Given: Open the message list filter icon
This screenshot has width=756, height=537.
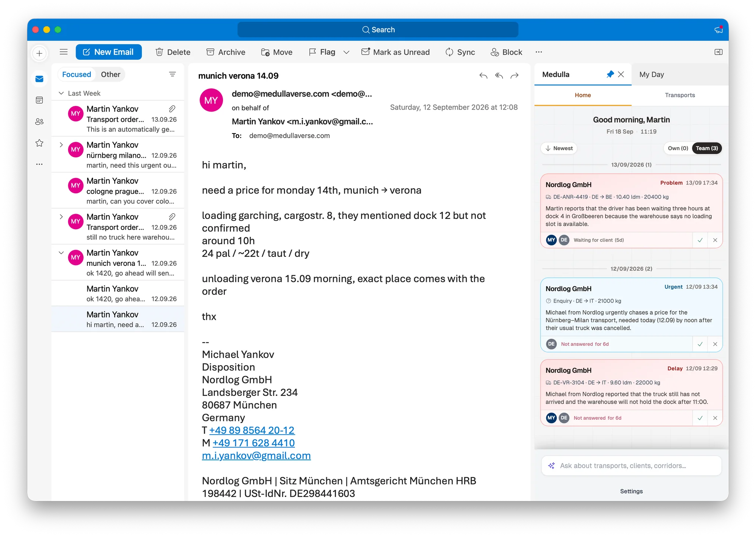Looking at the screenshot, I should pyautogui.click(x=172, y=74).
